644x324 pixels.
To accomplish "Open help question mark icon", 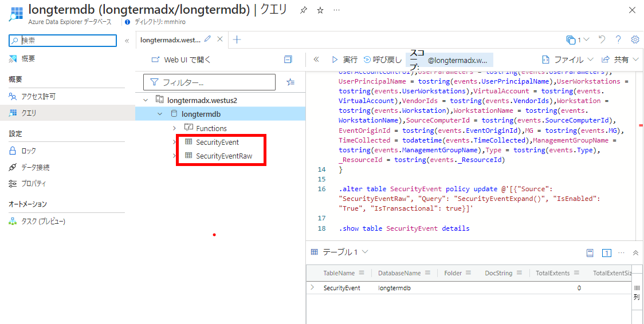I will point(618,39).
